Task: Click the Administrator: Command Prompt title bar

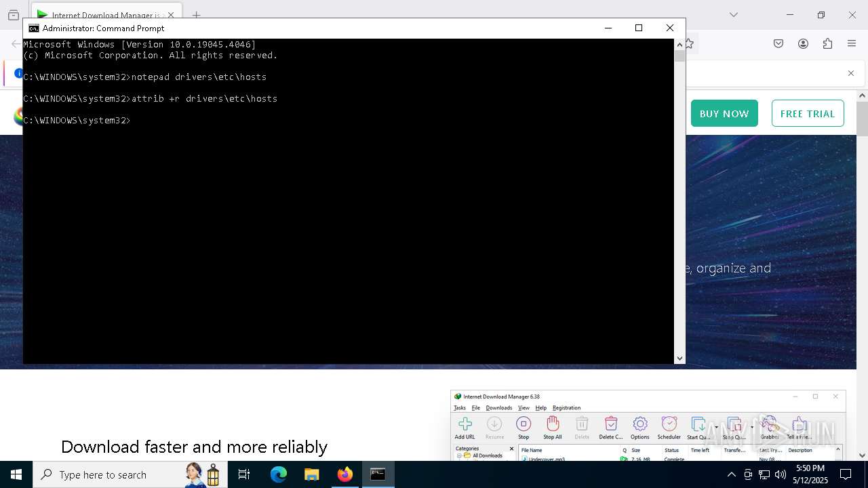Action: [312, 28]
